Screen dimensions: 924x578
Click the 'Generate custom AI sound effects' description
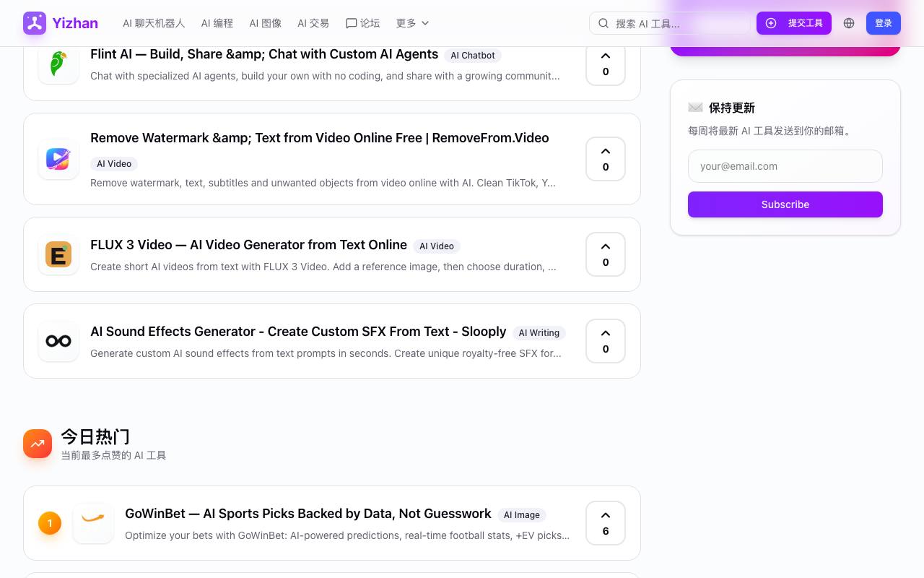326,353
